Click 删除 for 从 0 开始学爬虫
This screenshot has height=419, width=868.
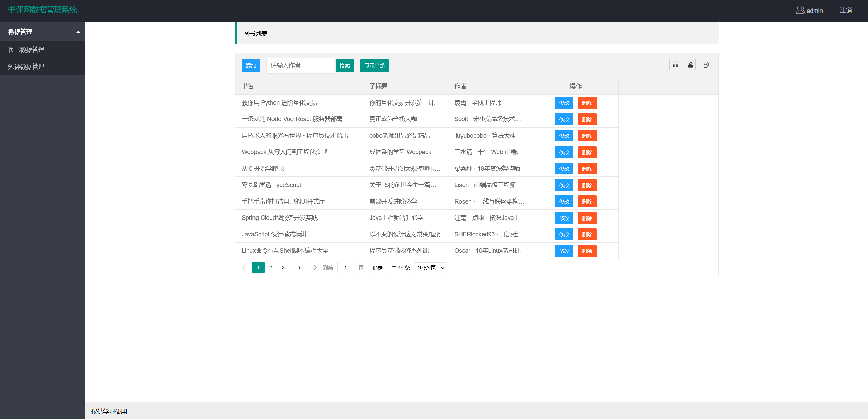(x=587, y=169)
